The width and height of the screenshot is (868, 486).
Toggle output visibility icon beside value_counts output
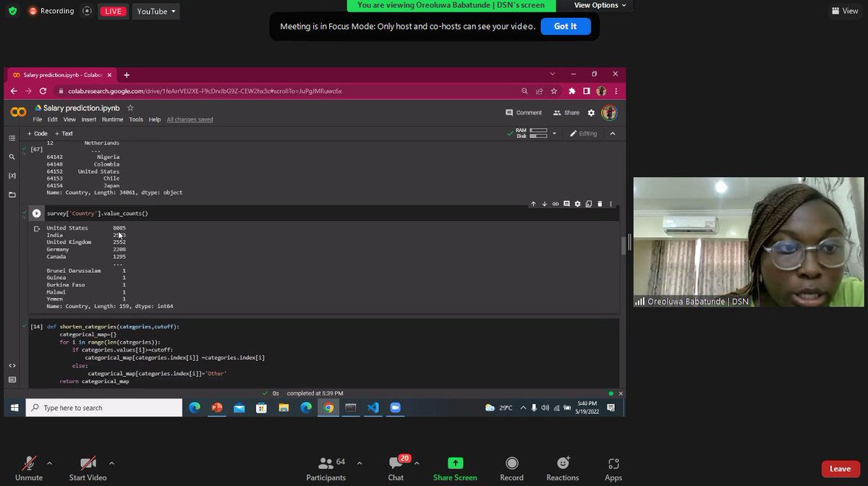pyautogui.click(x=36, y=229)
